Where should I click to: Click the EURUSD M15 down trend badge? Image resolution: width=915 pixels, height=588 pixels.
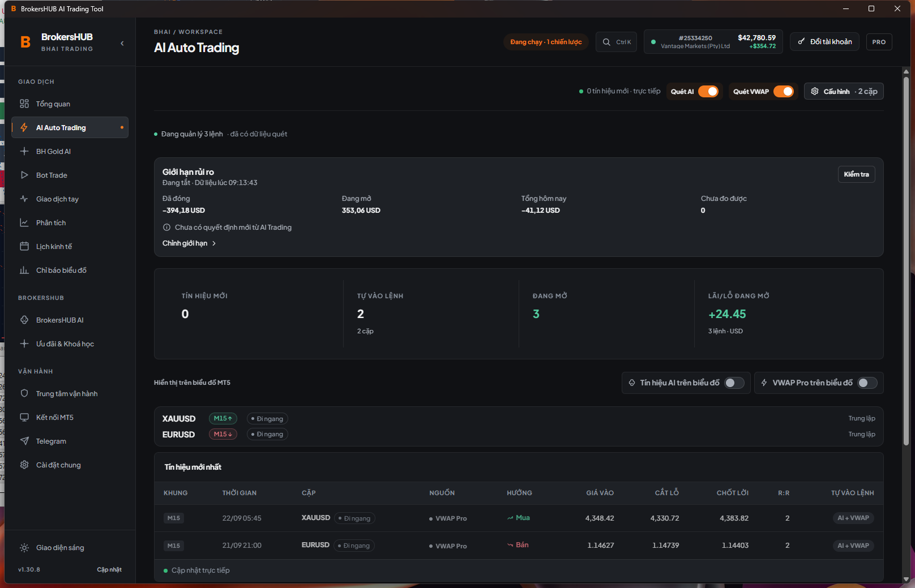(223, 434)
